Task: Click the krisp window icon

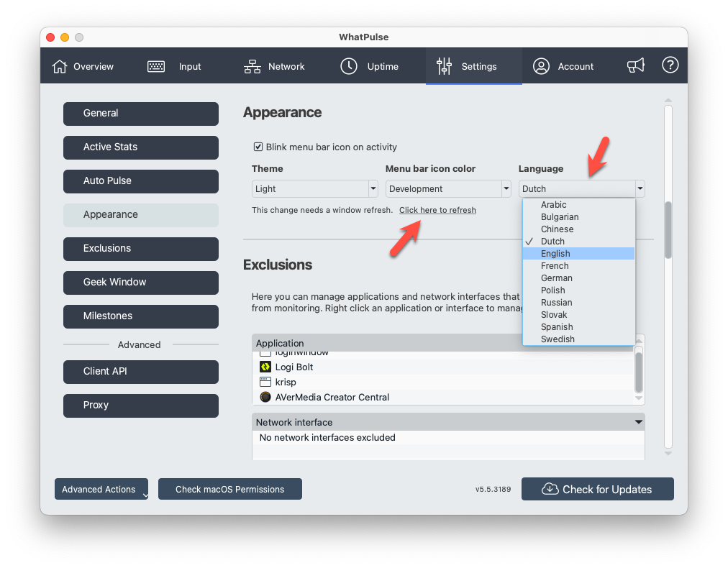Action: pos(265,382)
